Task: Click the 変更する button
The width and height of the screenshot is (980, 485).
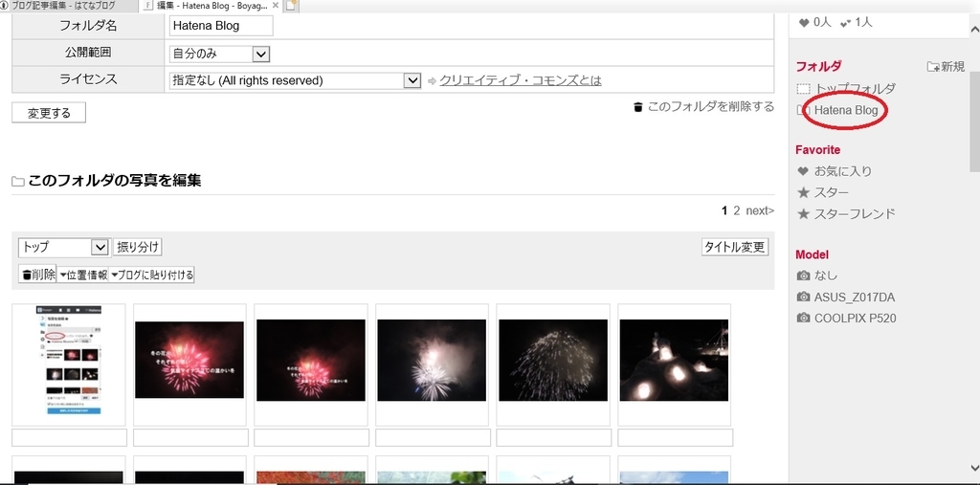Action: [x=49, y=113]
